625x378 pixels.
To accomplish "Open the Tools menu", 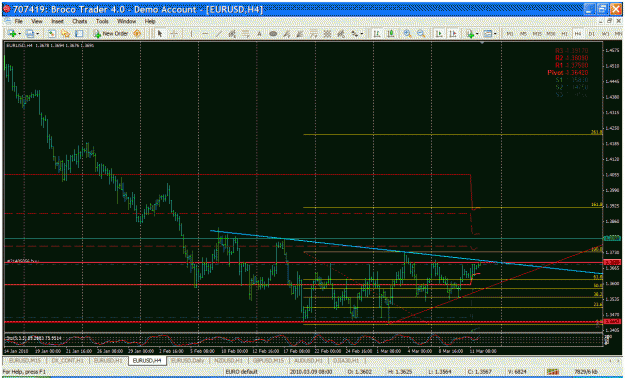I will [102, 21].
